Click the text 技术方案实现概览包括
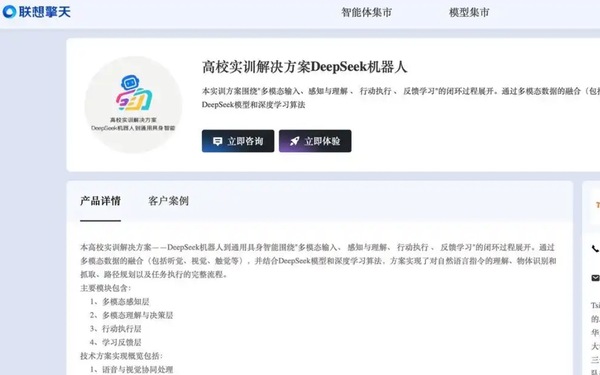 click(x=121, y=356)
